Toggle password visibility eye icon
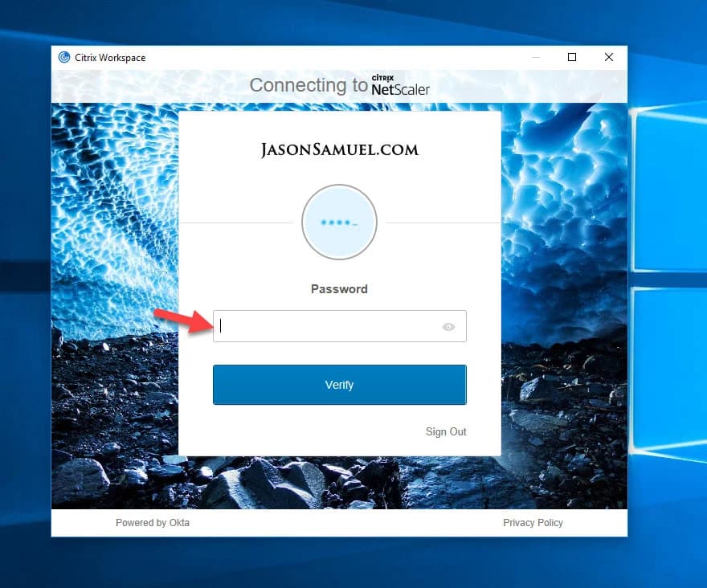 pyautogui.click(x=448, y=327)
